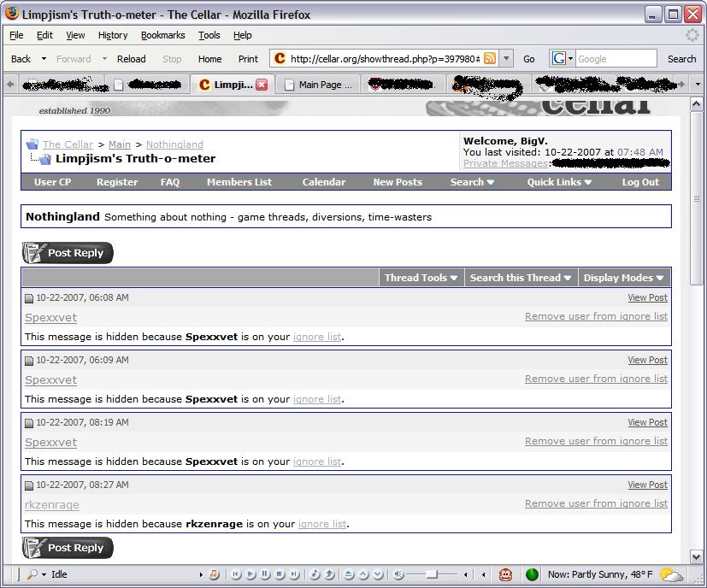Click the down chevron player button in status bar
This screenshot has height=588, width=707.
(x=378, y=574)
